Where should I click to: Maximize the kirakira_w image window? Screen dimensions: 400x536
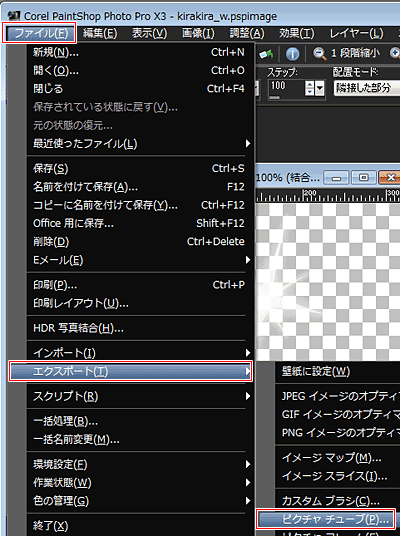[x=363, y=178]
